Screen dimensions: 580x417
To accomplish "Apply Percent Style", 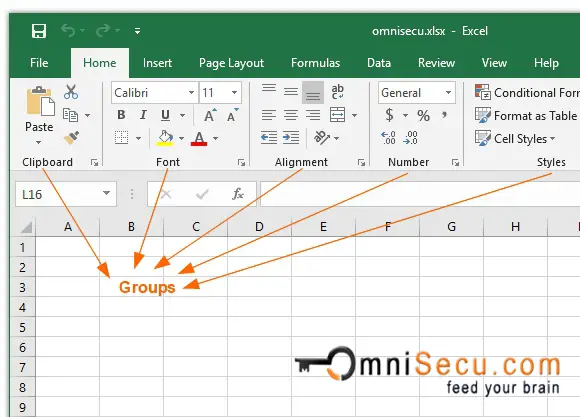I will point(423,115).
